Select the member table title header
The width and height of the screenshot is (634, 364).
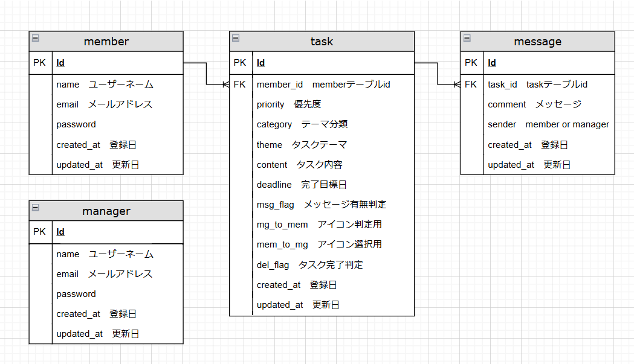click(106, 42)
